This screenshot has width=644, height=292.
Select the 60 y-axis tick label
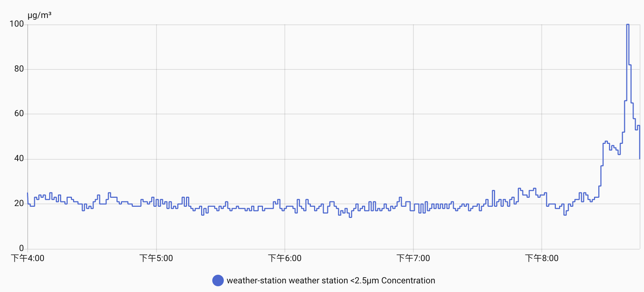pos(19,114)
